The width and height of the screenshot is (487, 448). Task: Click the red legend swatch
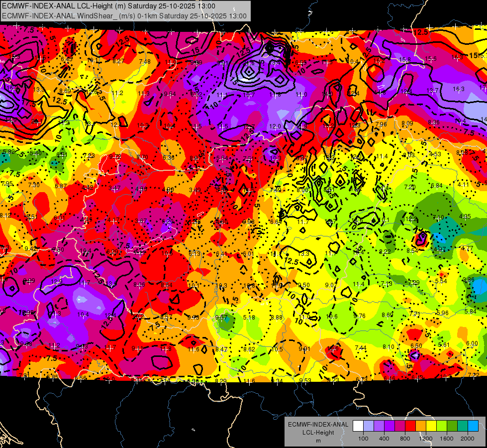[x=410, y=426]
